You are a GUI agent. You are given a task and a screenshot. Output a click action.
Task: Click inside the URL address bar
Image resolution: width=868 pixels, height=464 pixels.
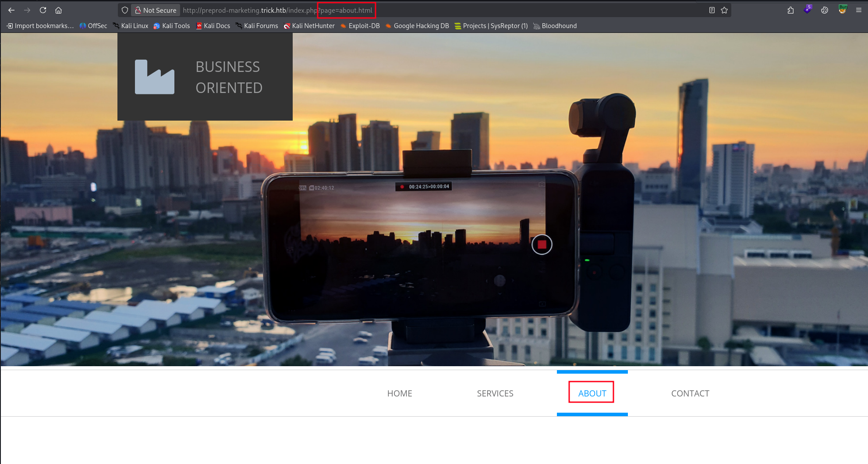(263, 10)
